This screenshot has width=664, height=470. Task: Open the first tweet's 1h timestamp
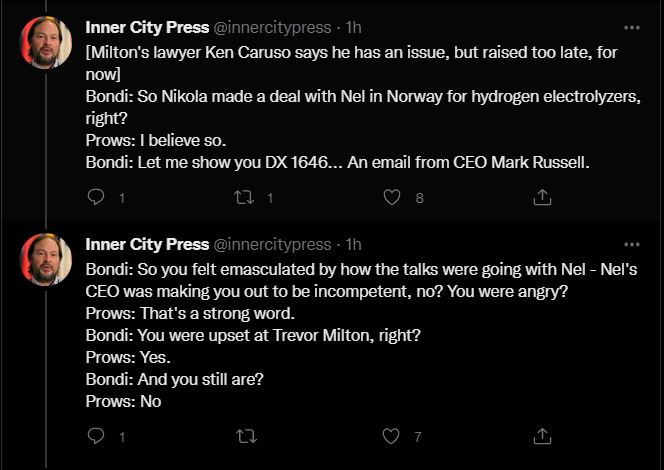coord(353,27)
